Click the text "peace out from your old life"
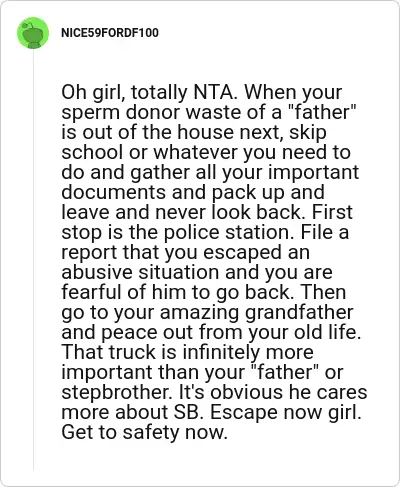 click(230, 332)
